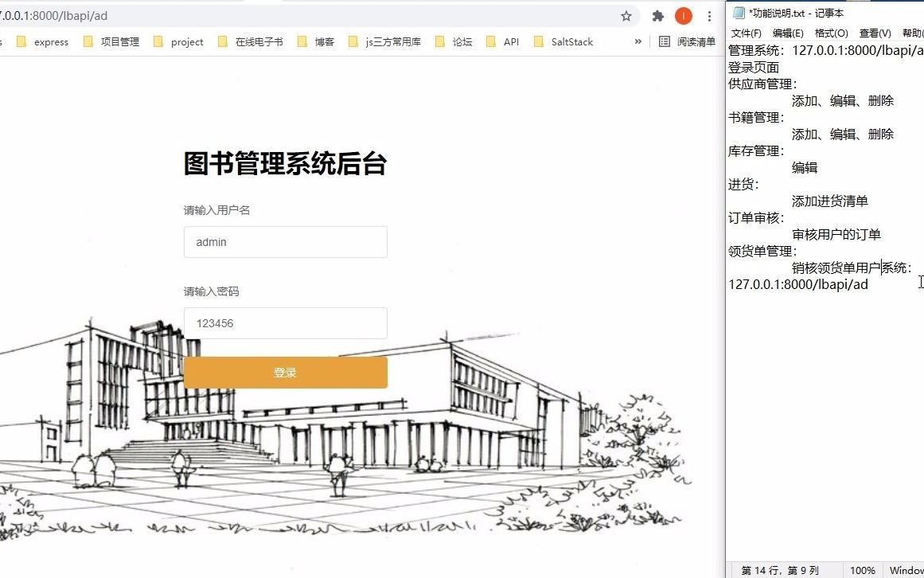Open the 文件(F) menu in Notepad
Viewport: 924px width, 578px height.
tap(746, 33)
